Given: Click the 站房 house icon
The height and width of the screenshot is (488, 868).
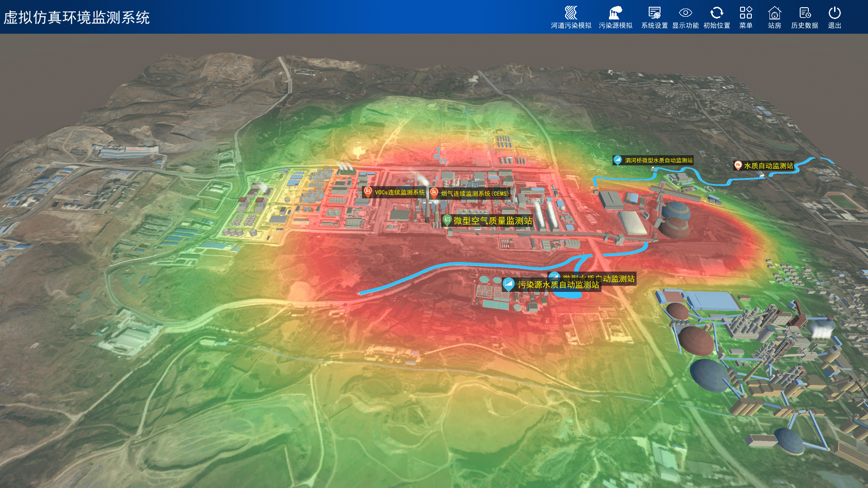Looking at the screenshot, I should pyautogui.click(x=774, y=13).
